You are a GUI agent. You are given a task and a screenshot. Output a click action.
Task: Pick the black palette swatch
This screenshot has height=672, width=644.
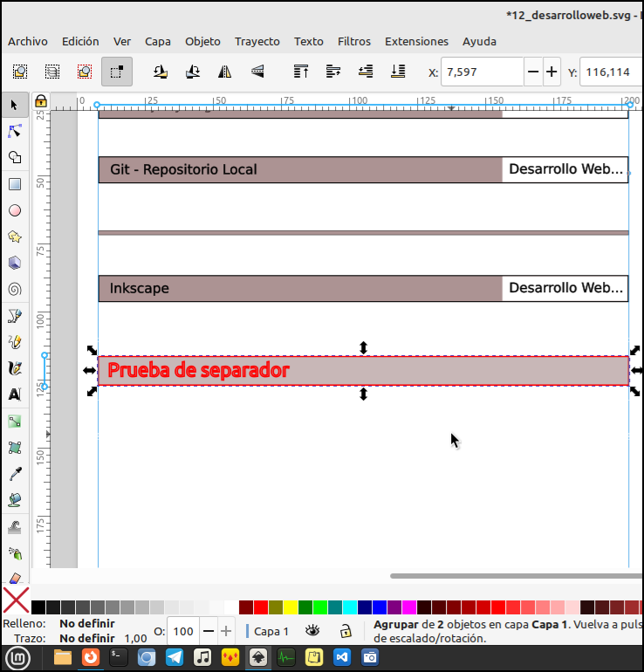[38, 607]
